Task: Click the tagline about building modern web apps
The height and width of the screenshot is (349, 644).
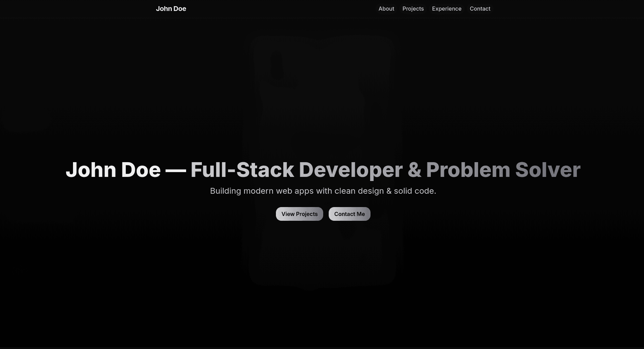Action: pyautogui.click(x=323, y=191)
